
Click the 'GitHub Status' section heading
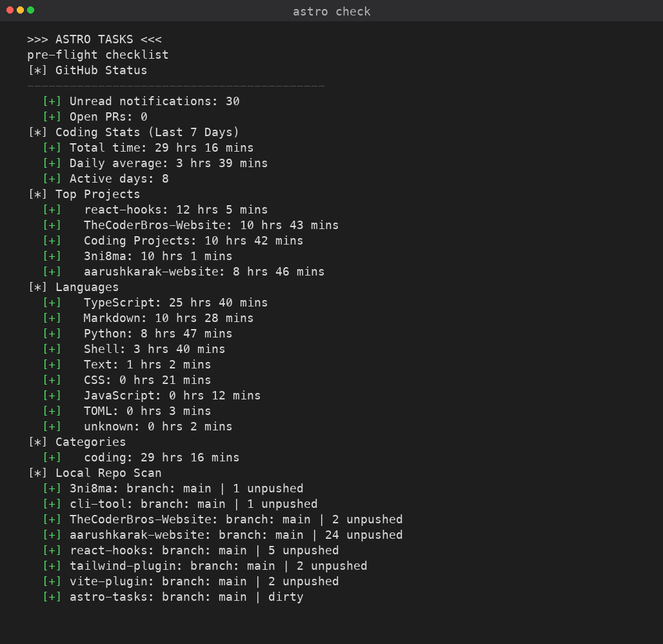point(101,70)
